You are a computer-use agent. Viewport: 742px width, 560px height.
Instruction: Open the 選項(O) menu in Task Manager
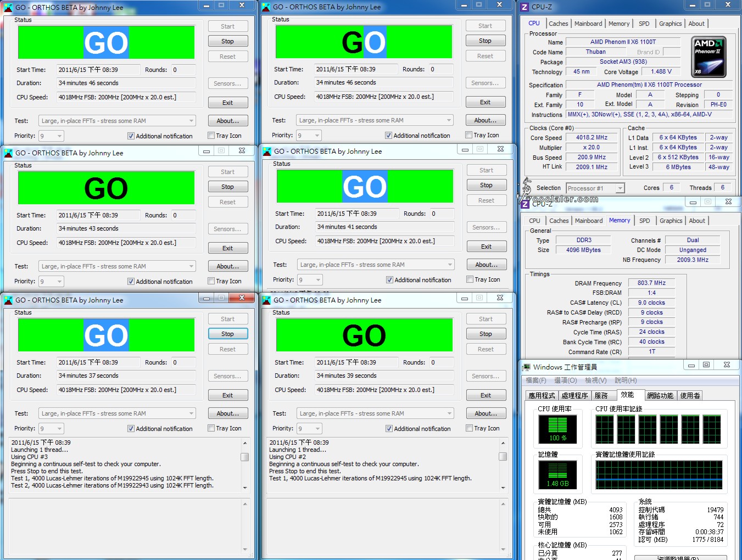(566, 380)
